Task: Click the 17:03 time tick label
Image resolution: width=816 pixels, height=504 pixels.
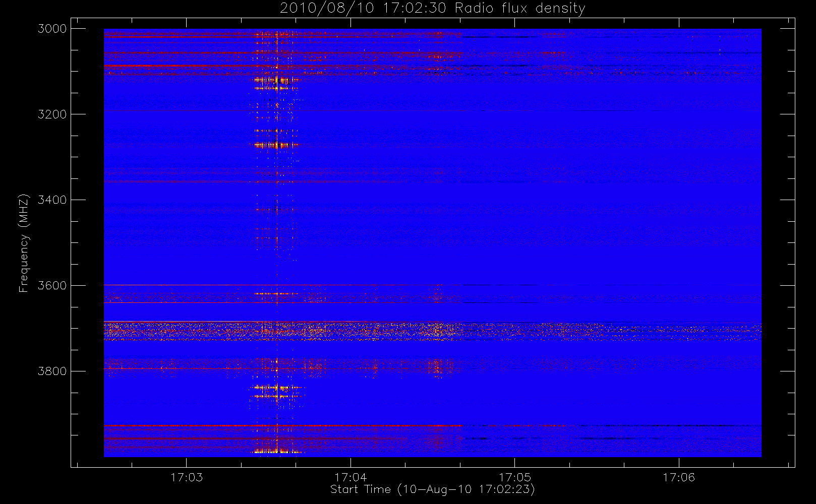Action: (187, 477)
